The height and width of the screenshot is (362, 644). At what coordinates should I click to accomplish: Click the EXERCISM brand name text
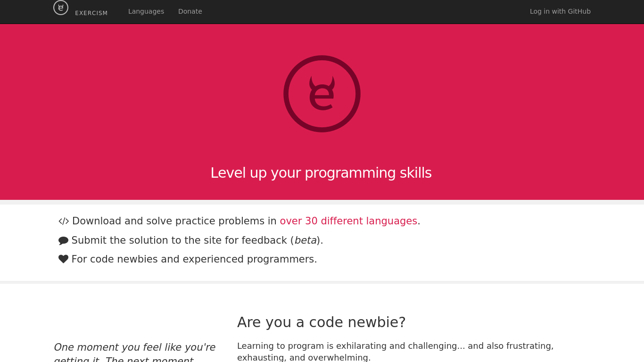[x=91, y=13]
